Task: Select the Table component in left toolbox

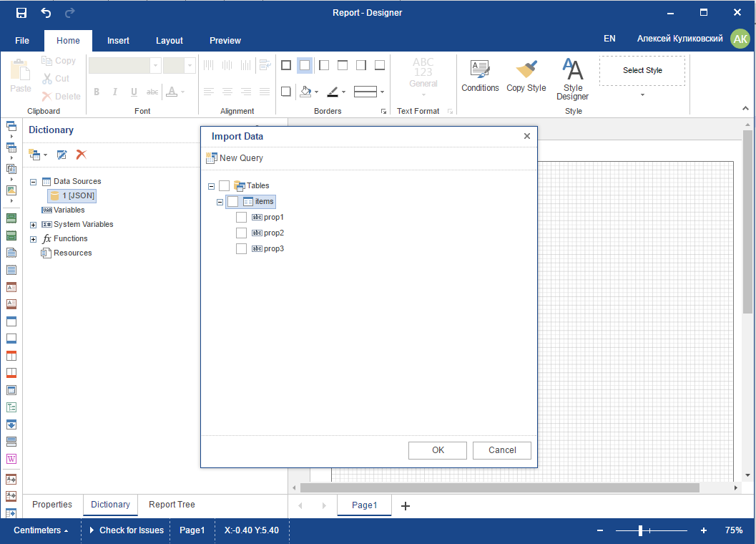Action: click(11, 147)
